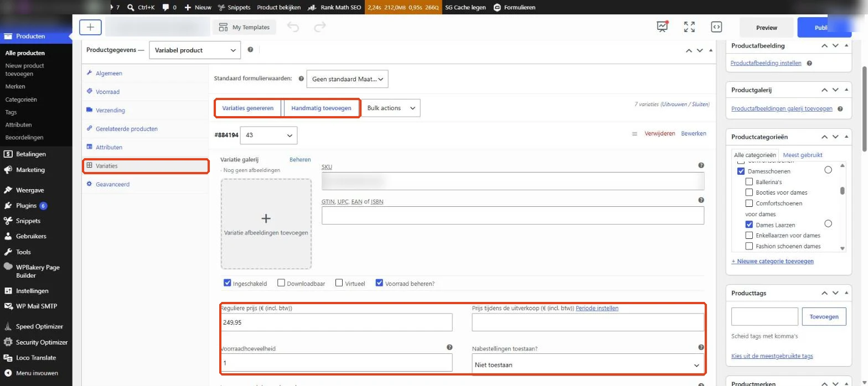Click the Preview button
Viewport: 868px width, 386px height.
coord(767,28)
